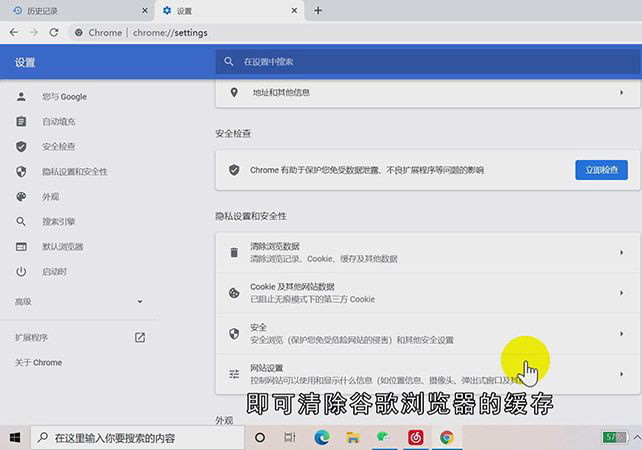The image size is (642, 450).
Task: Open Cortana circle icon on taskbar
Action: (x=260, y=438)
